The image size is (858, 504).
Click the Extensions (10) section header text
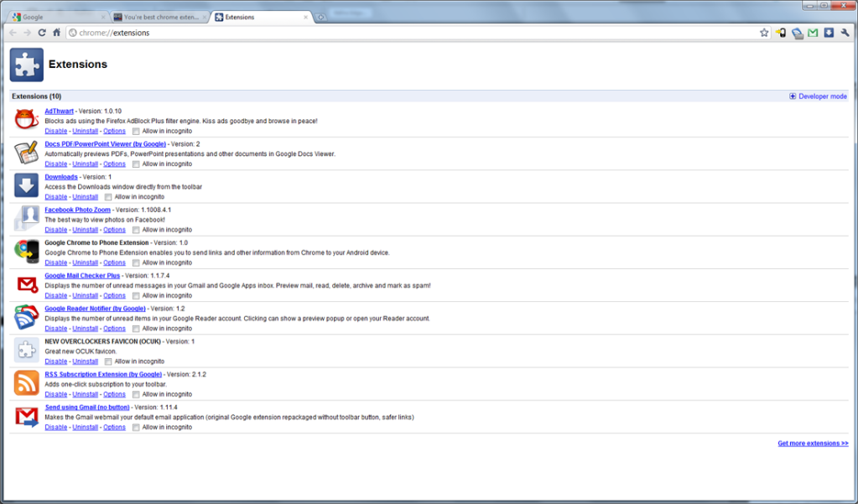tap(37, 96)
